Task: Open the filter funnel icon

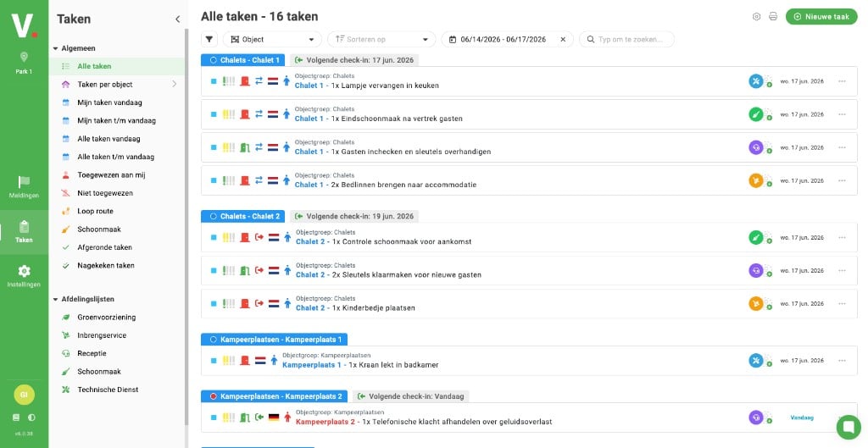Action: [x=209, y=39]
